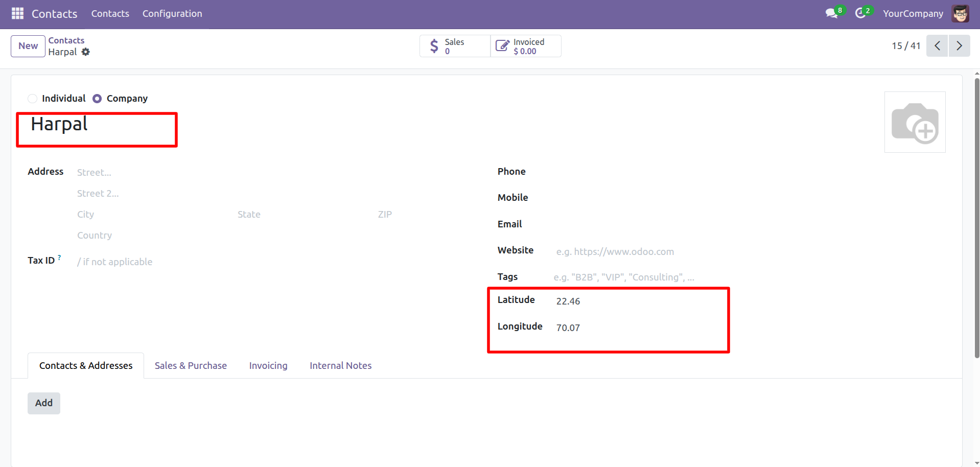980x467 pixels.
Task: Open the chat messages icon with badge 8
Action: pyautogui.click(x=832, y=13)
